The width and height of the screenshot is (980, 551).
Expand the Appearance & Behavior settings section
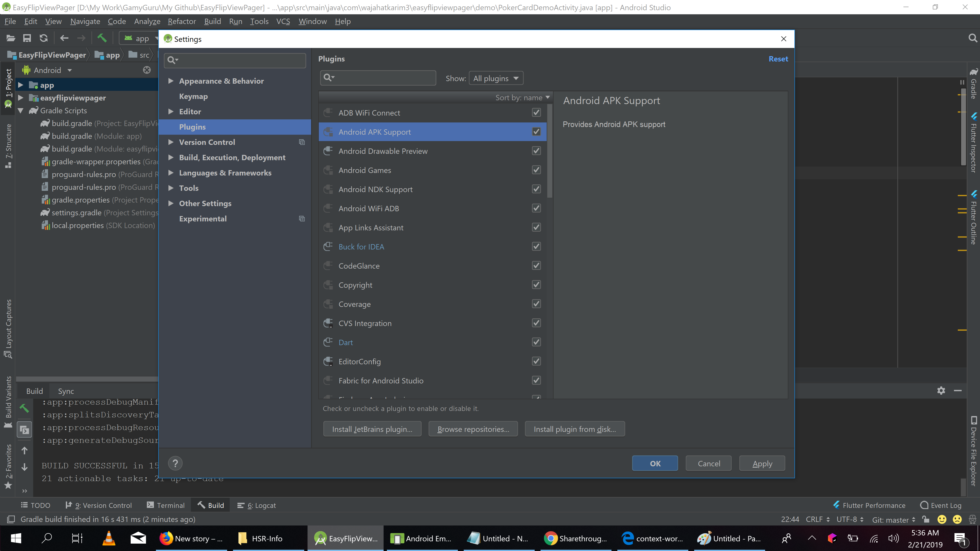pos(171,81)
